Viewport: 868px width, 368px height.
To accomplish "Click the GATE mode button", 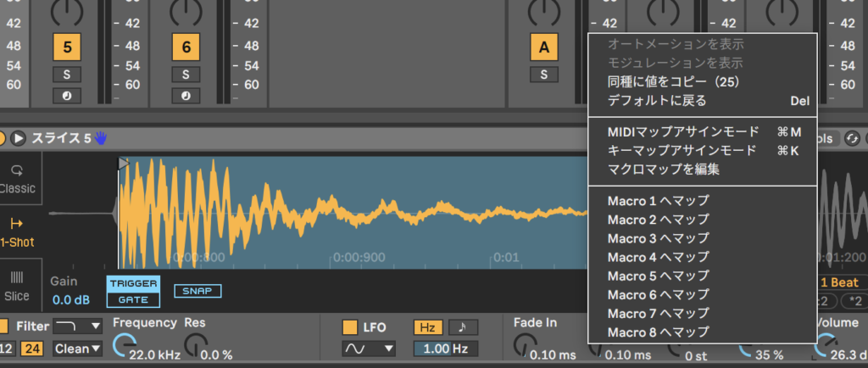I will click(131, 299).
